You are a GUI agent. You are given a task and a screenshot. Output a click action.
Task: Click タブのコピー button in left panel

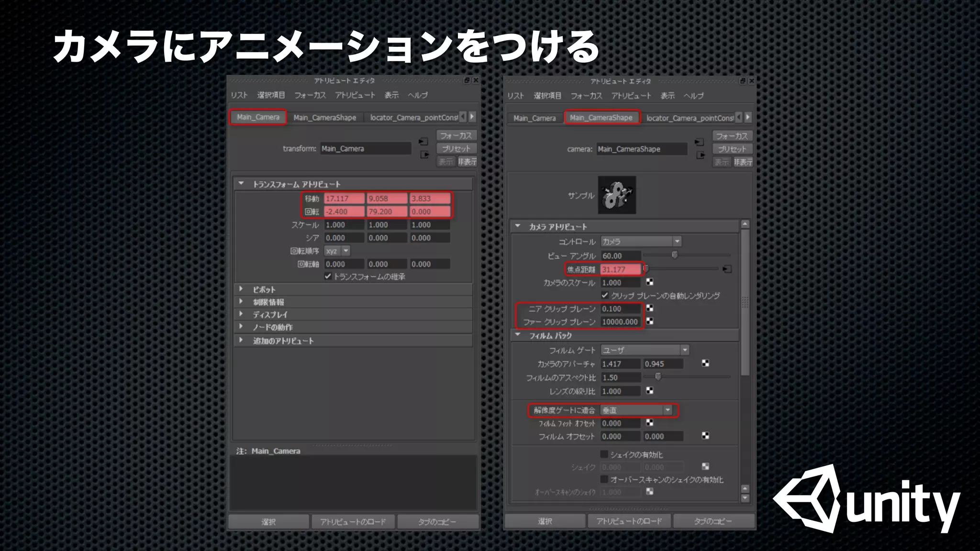tap(437, 522)
